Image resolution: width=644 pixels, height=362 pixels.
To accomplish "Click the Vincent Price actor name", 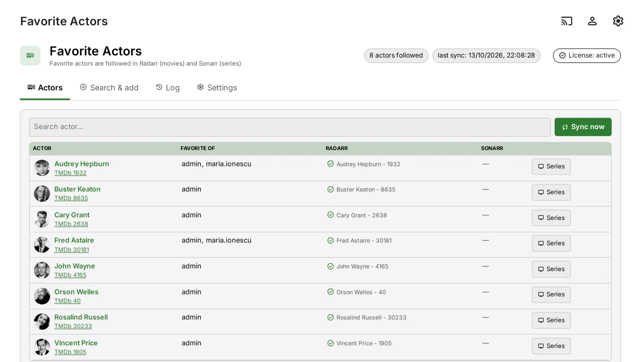I will pos(76,343).
